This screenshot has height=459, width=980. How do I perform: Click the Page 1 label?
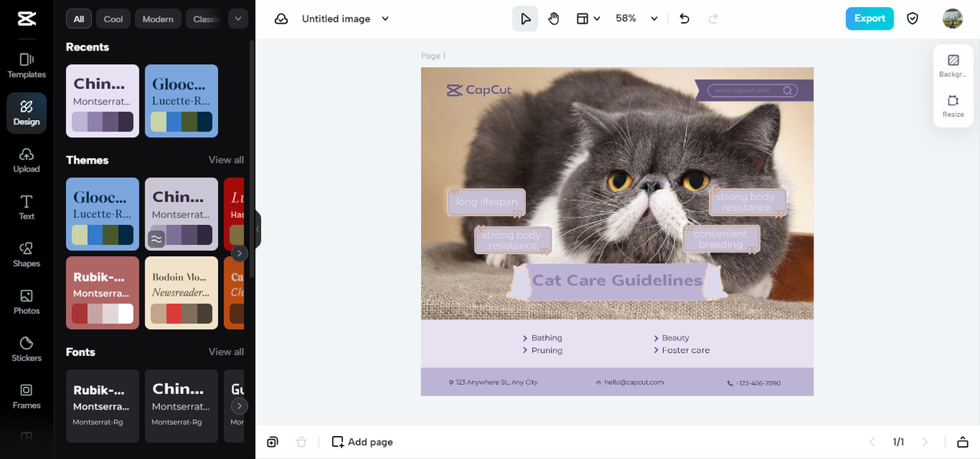click(433, 56)
